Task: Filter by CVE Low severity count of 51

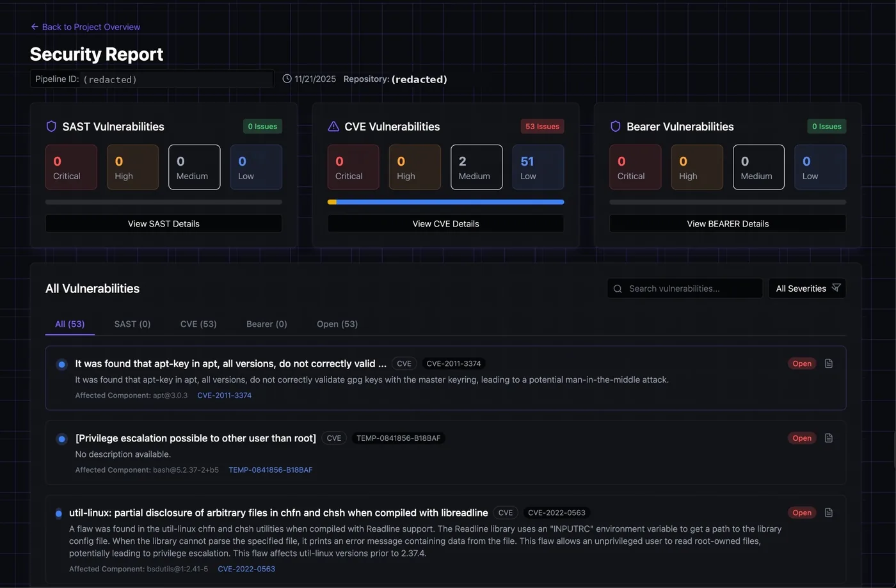Action: click(538, 167)
